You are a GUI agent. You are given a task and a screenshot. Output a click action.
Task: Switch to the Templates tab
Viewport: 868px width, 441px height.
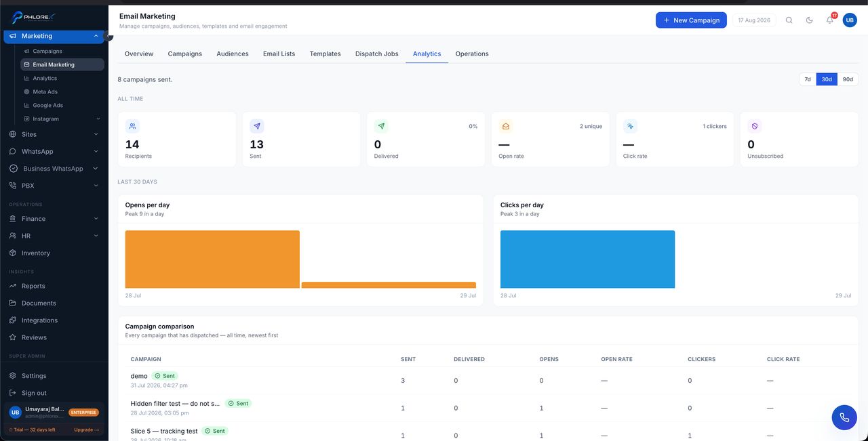click(325, 54)
